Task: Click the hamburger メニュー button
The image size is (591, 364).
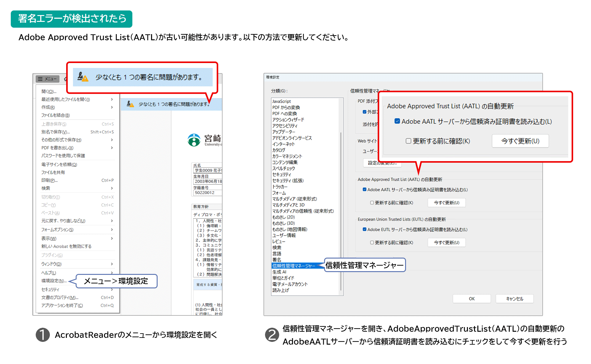Action: coord(48,79)
